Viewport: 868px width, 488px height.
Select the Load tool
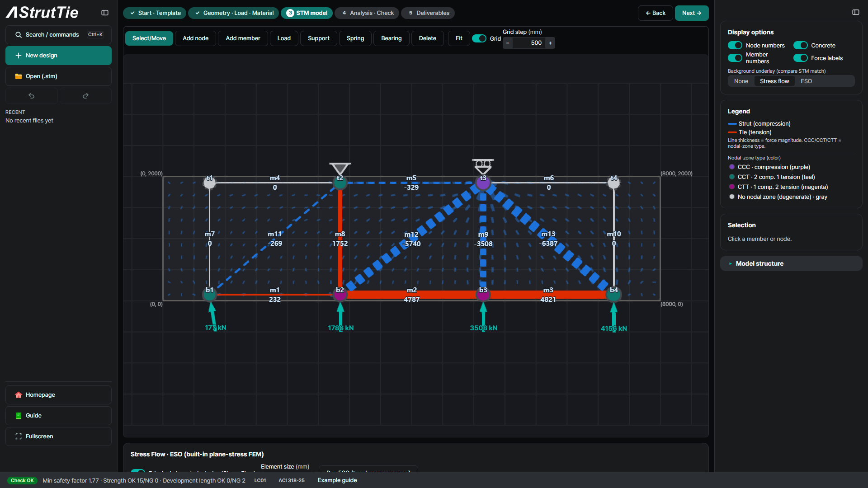pos(284,38)
